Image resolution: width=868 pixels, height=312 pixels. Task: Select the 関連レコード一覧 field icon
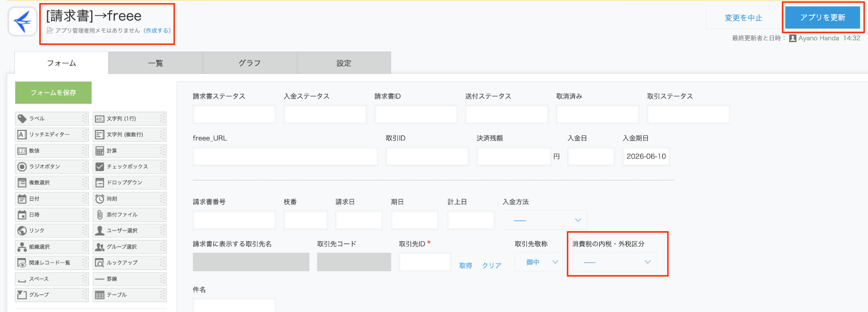tap(22, 263)
